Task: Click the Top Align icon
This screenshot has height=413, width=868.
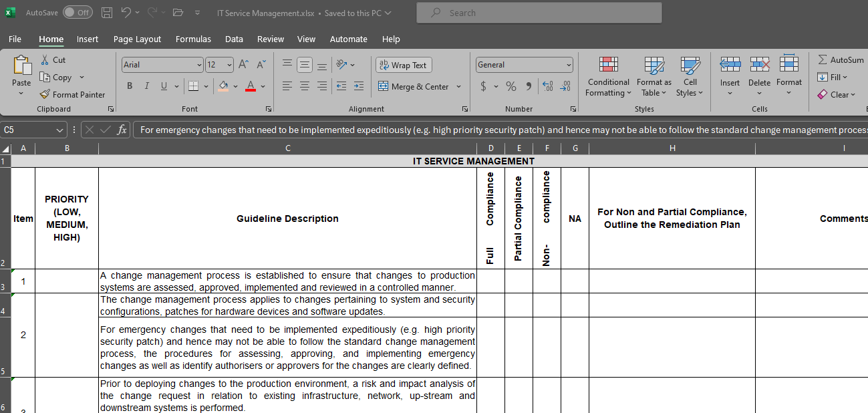Action: [287, 65]
